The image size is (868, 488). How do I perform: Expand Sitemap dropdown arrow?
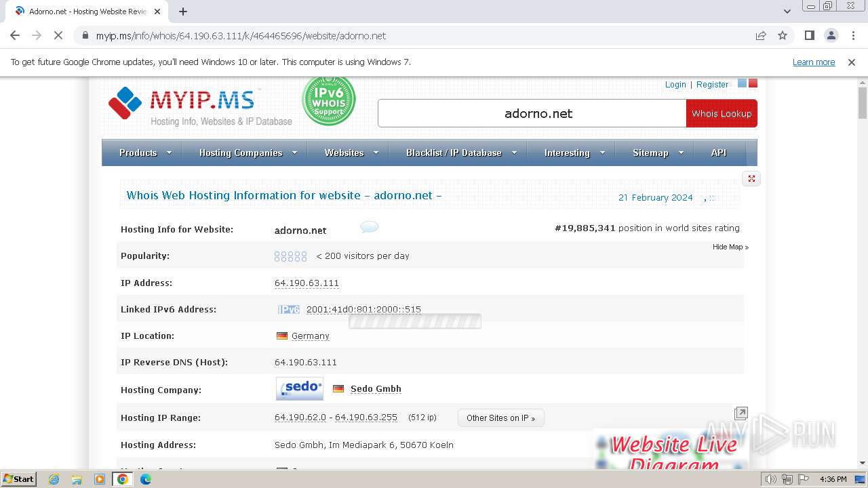tap(680, 152)
